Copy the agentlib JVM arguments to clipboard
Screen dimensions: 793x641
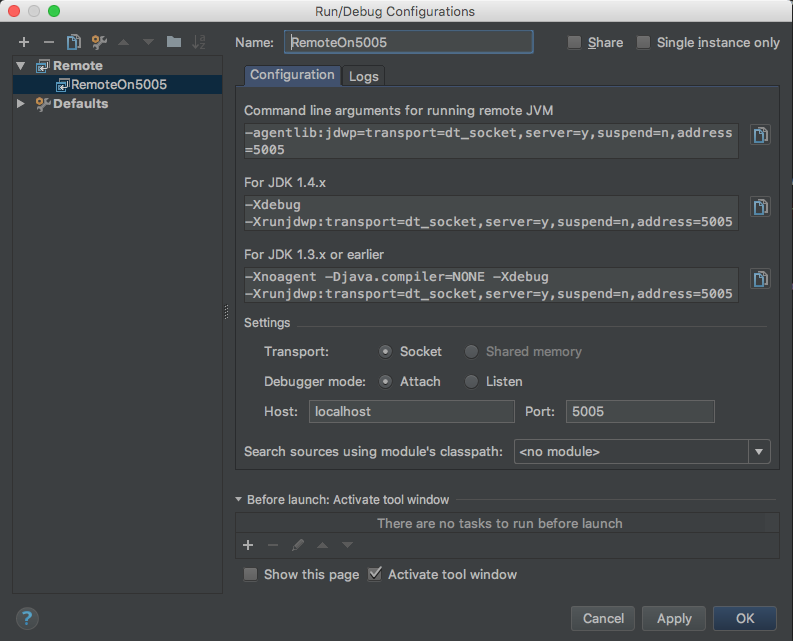760,135
